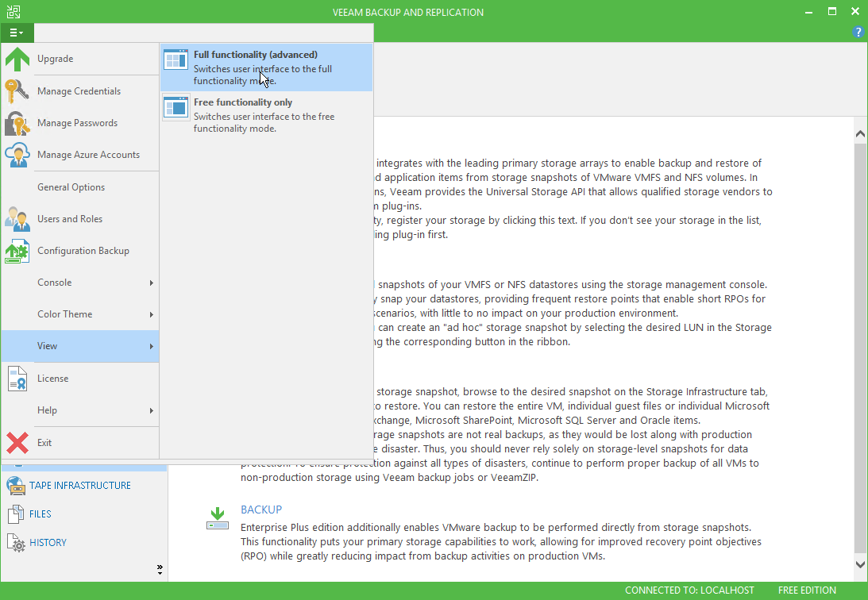Screen dimensions: 868x600
Task: Open help with the blue question mark
Action: [858, 33]
